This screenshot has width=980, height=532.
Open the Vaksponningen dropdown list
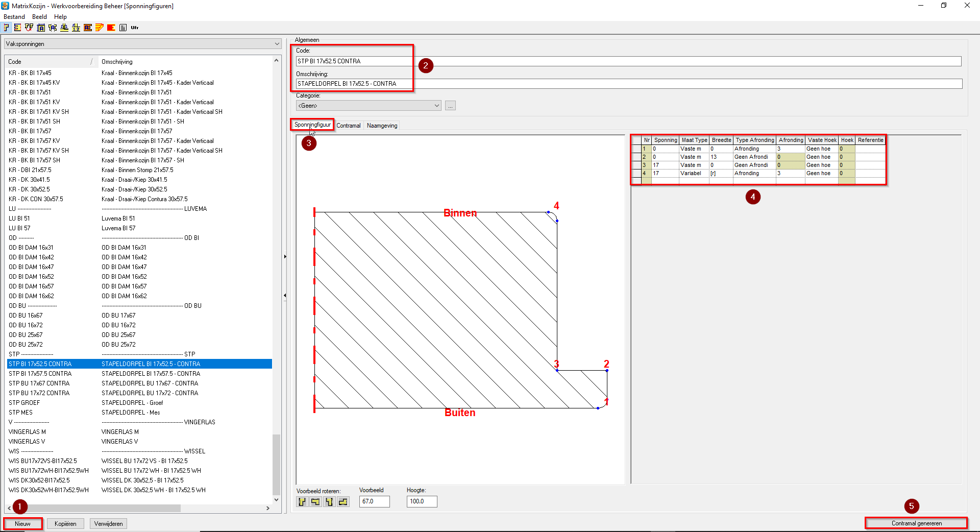[x=277, y=44]
